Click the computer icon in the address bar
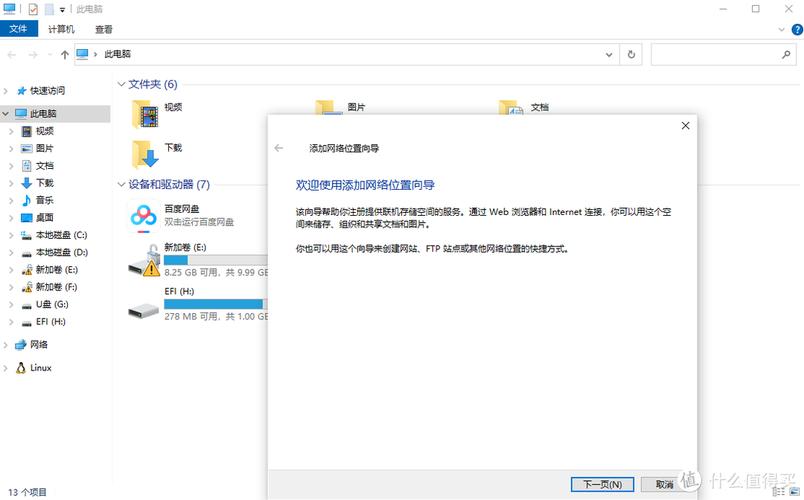 point(82,54)
